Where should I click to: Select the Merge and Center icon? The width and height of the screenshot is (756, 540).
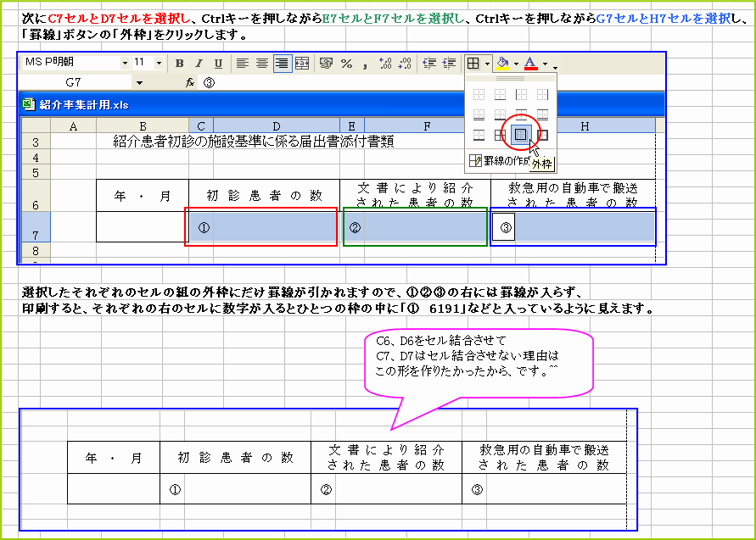(301, 64)
